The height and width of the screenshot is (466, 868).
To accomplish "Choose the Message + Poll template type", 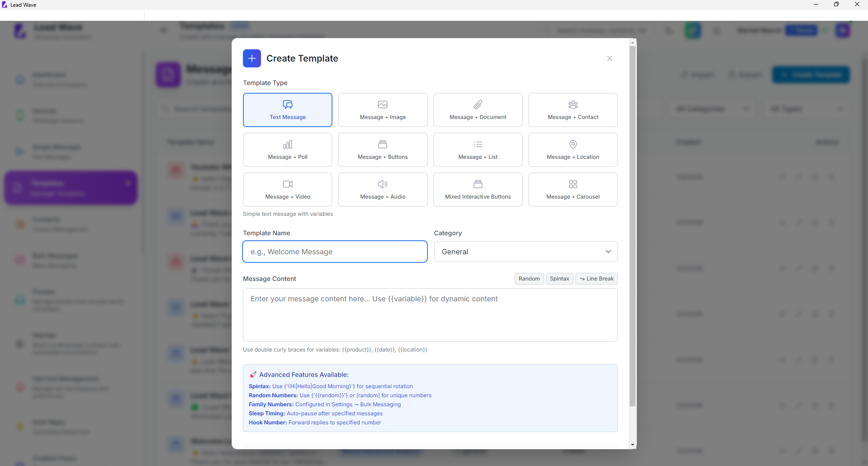I will (x=287, y=150).
